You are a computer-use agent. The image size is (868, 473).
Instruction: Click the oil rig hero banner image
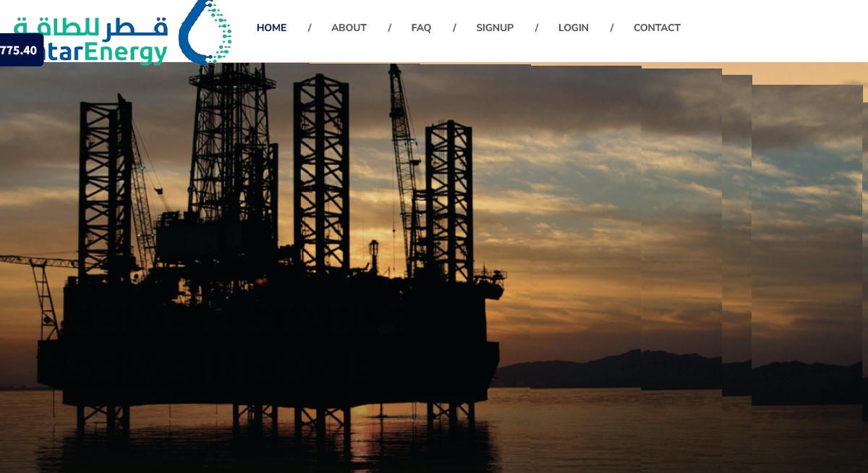[x=434, y=268]
